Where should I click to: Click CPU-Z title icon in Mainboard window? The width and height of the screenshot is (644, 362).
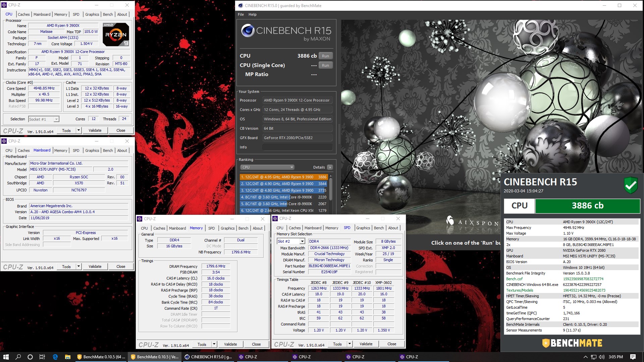point(4,141)
